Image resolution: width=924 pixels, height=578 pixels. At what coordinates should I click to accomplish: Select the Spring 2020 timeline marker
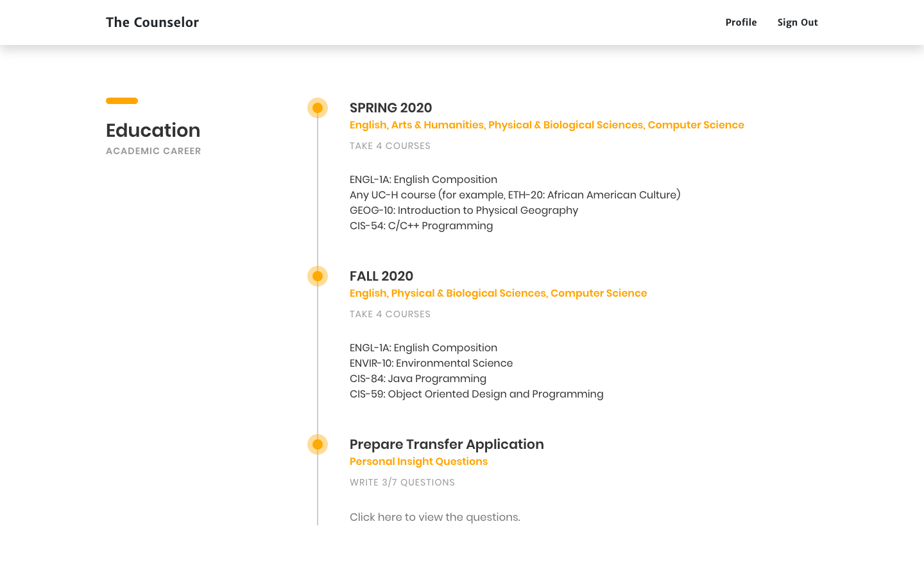pos(318,108)
